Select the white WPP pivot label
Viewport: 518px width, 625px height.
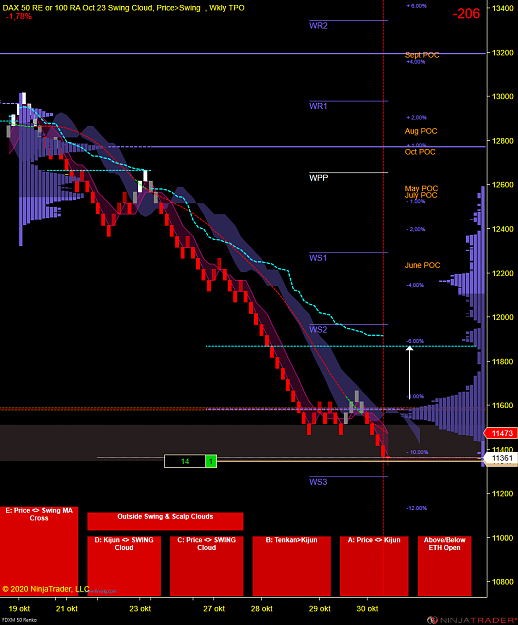319,178
